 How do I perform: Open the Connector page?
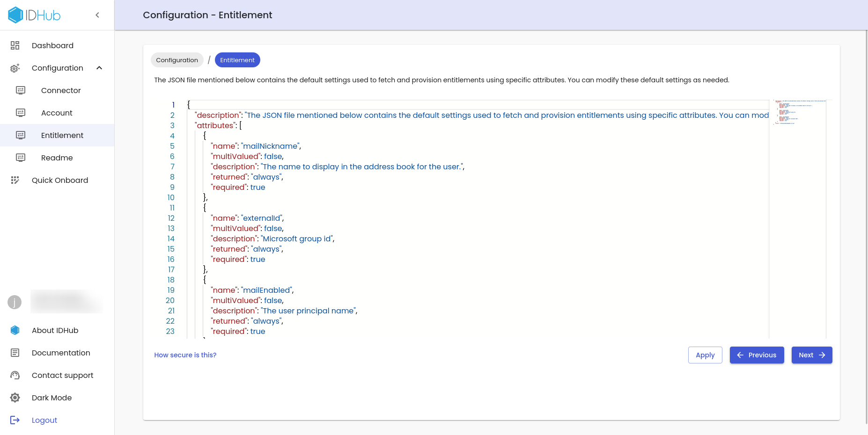coord(61,90)
